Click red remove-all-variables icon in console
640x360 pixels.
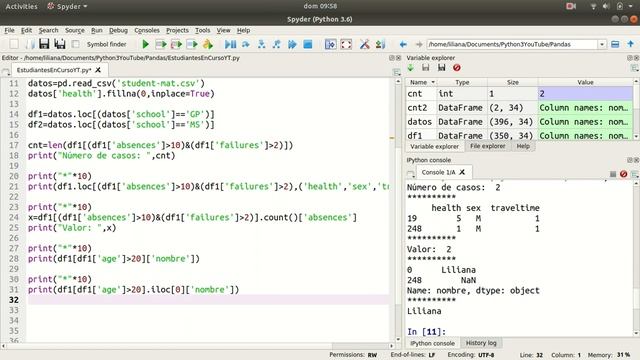tap(623, 174)
